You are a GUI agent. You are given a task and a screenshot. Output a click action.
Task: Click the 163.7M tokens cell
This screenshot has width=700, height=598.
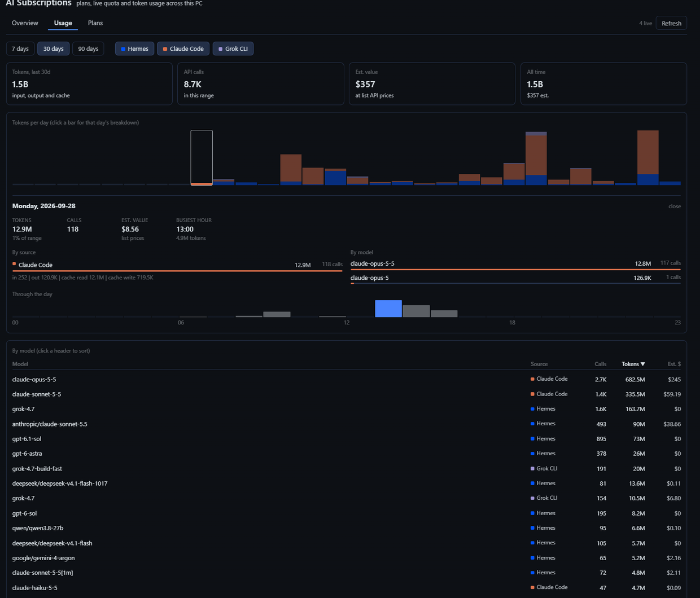click(x=635, y=409)
